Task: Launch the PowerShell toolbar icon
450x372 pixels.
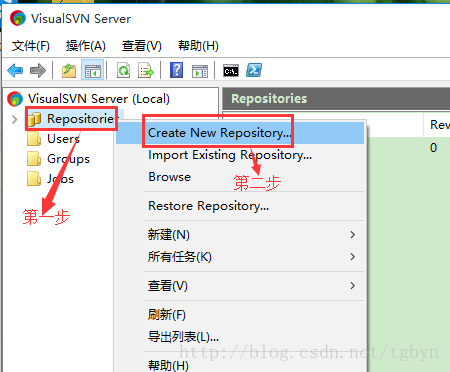Action: (254, 70)
